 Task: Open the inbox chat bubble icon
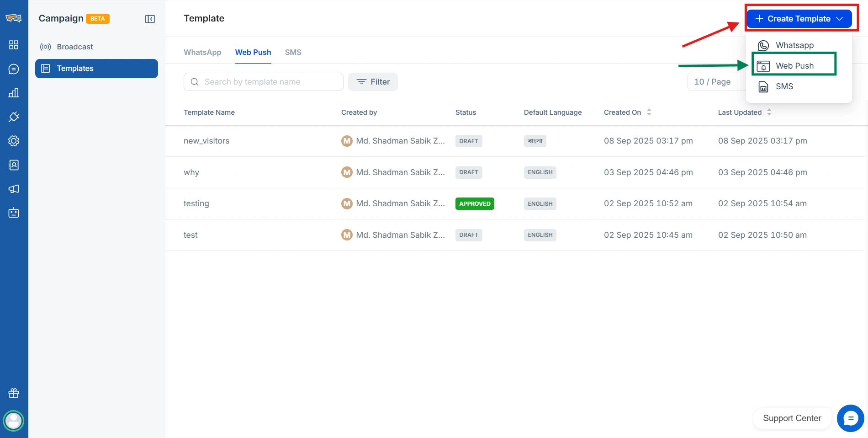click(14, 69)
